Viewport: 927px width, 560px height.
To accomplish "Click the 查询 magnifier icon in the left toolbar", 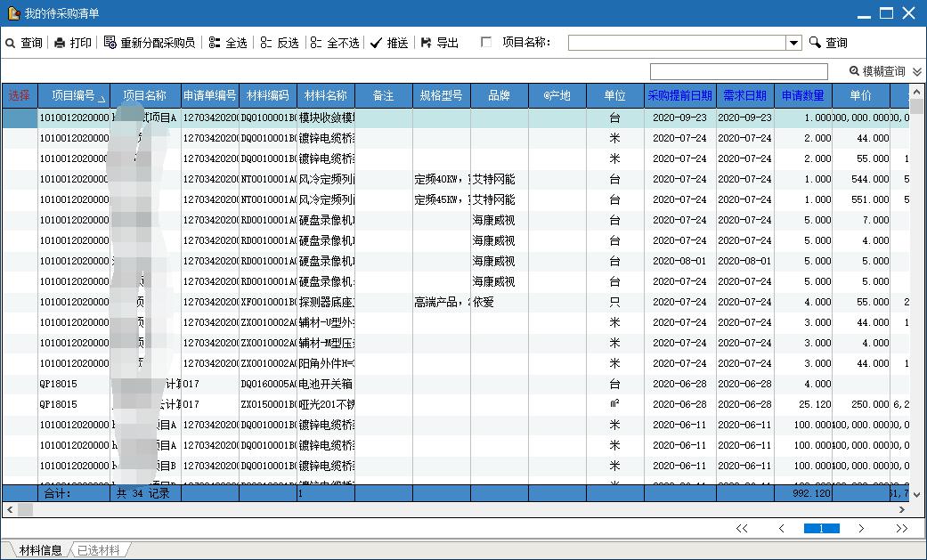I will pos(10,43).
